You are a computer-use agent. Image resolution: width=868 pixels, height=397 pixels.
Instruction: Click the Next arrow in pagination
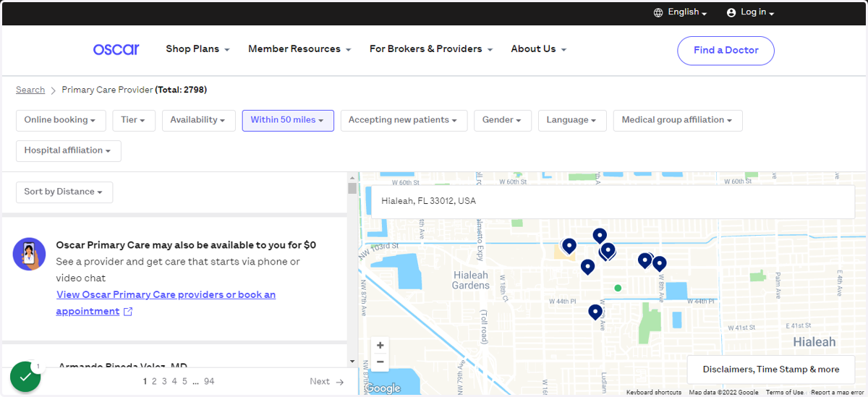[x=339, y=382]
